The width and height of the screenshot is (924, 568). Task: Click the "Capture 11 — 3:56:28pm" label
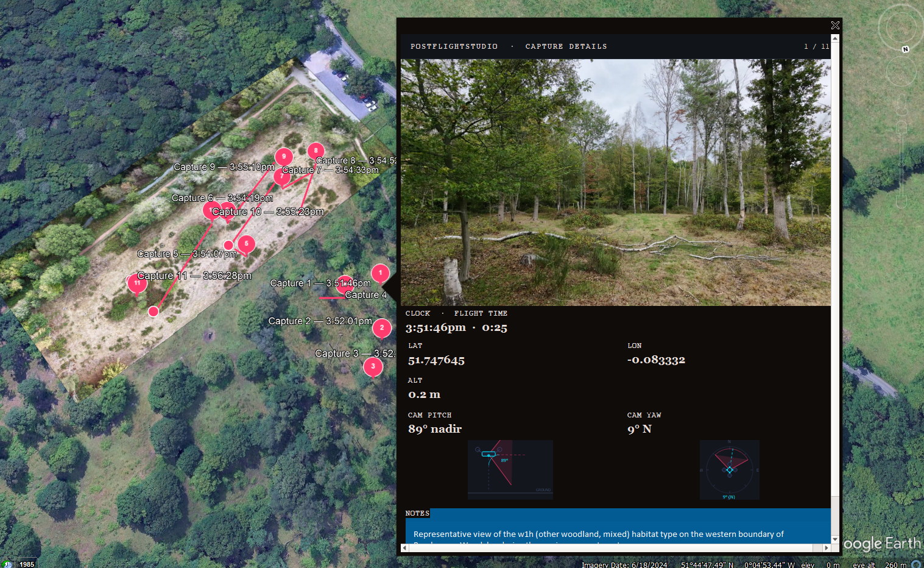[194, 276]
